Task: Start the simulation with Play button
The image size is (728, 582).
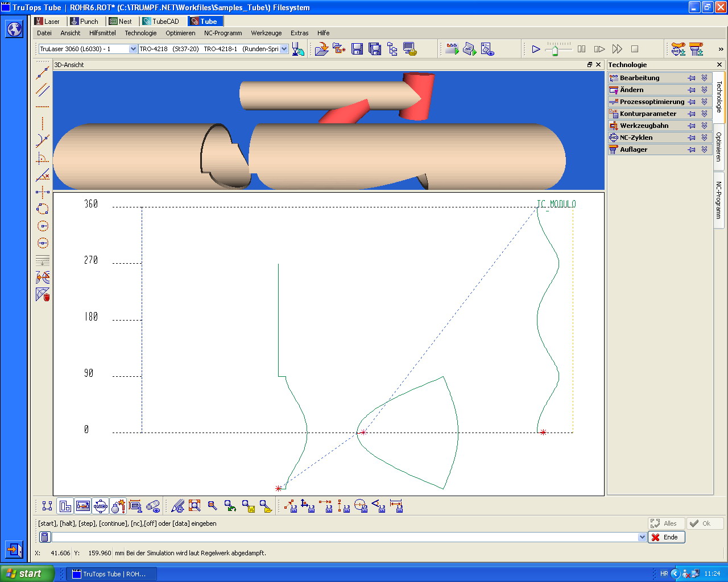Action: pyautogui.click(x=536, y=49)
